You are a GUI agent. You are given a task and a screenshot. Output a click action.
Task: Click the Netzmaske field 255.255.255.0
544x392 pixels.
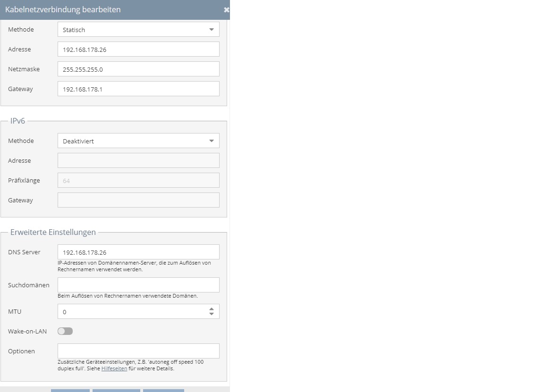[138, 69]
